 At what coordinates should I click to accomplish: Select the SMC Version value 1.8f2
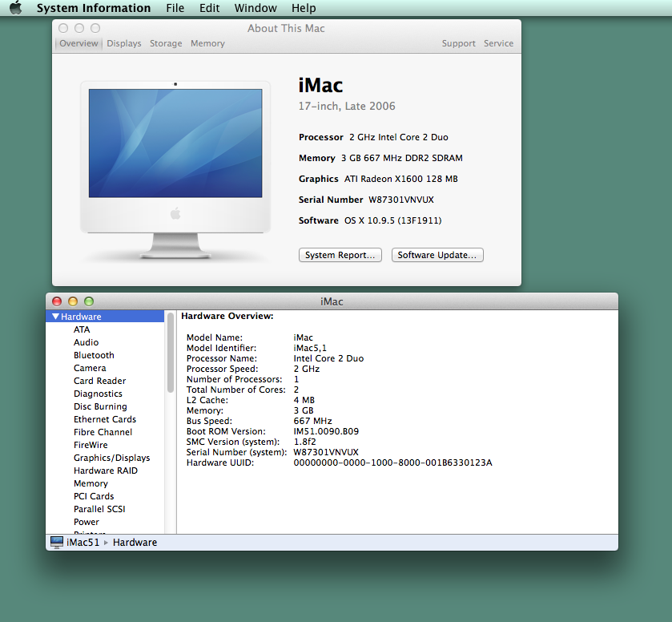pos(304,442)
